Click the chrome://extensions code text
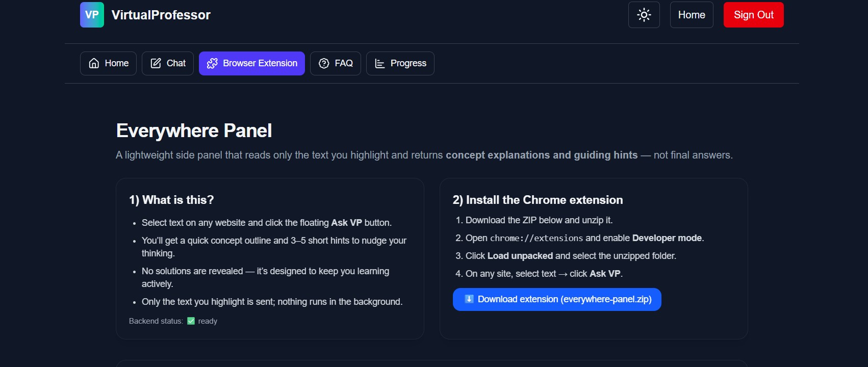 [x=536, y=238]
